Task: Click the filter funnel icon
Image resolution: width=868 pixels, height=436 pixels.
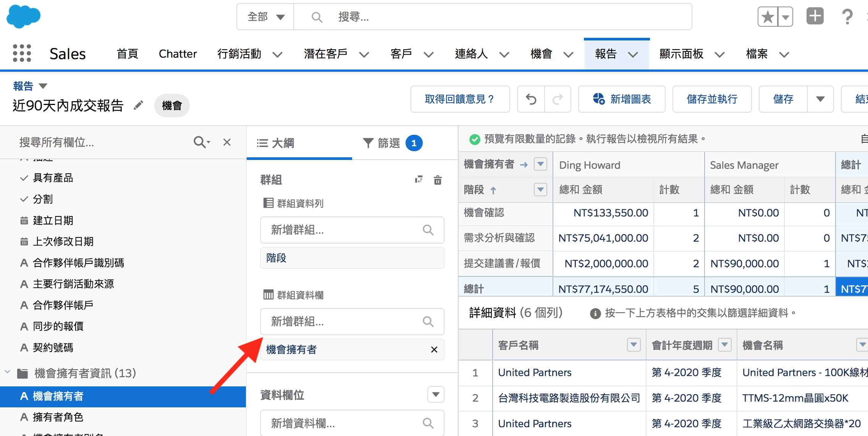Action: point(368,143)
